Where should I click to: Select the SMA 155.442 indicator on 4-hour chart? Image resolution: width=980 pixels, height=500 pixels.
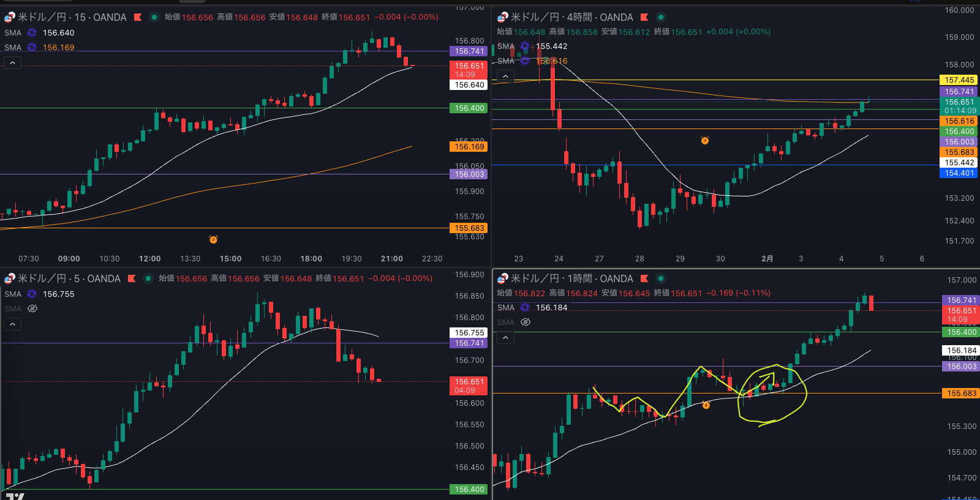coord(506,47)
